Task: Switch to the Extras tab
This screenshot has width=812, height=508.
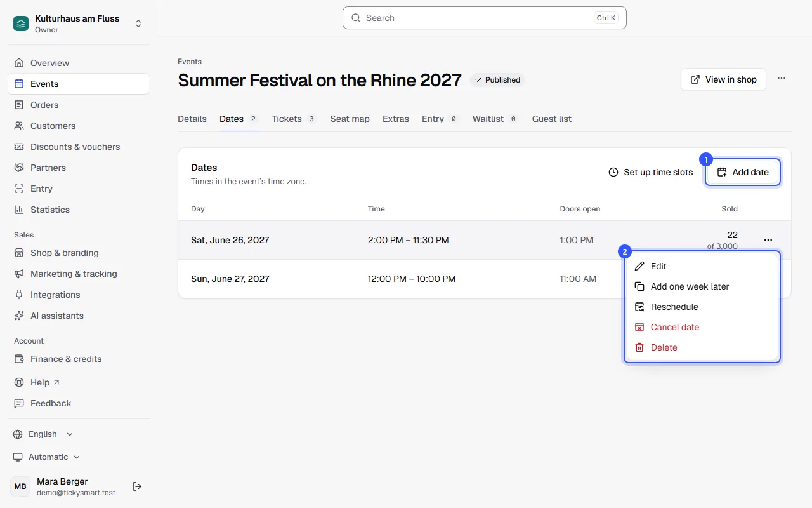Action: coord(396,119)
